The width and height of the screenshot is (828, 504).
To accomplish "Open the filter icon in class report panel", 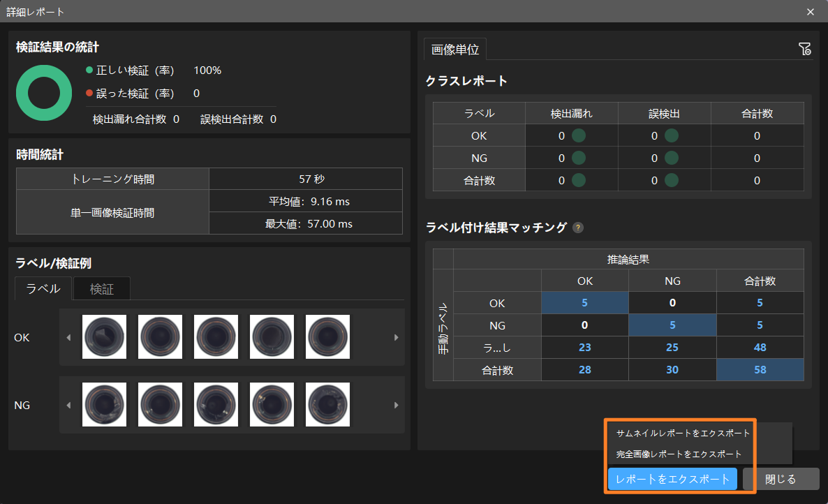I will pyautogui.click(x=804, y=49).
